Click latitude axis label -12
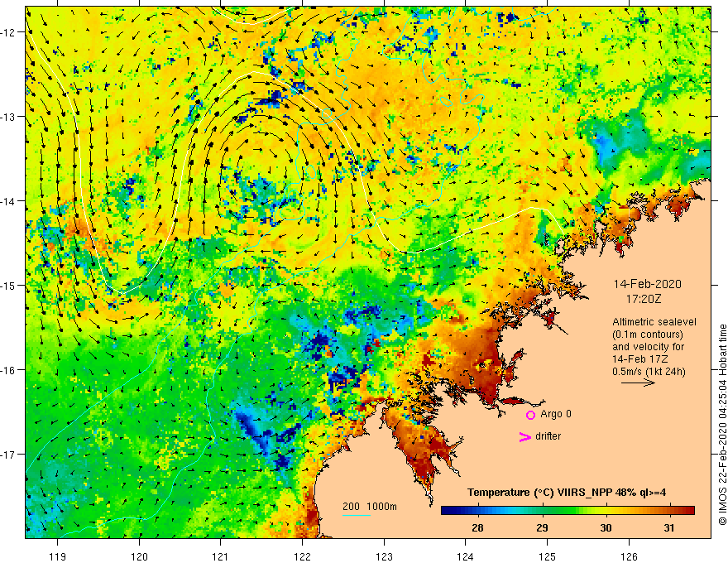Viewport: 728px width, 563px height. click(8, 32)
